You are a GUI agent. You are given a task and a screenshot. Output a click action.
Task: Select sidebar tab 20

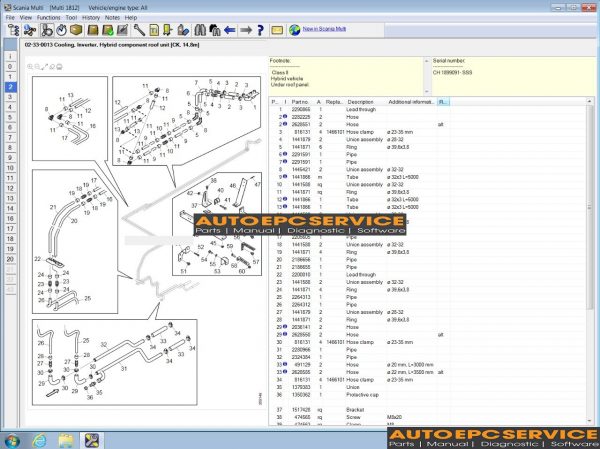(x=10, y=259)
